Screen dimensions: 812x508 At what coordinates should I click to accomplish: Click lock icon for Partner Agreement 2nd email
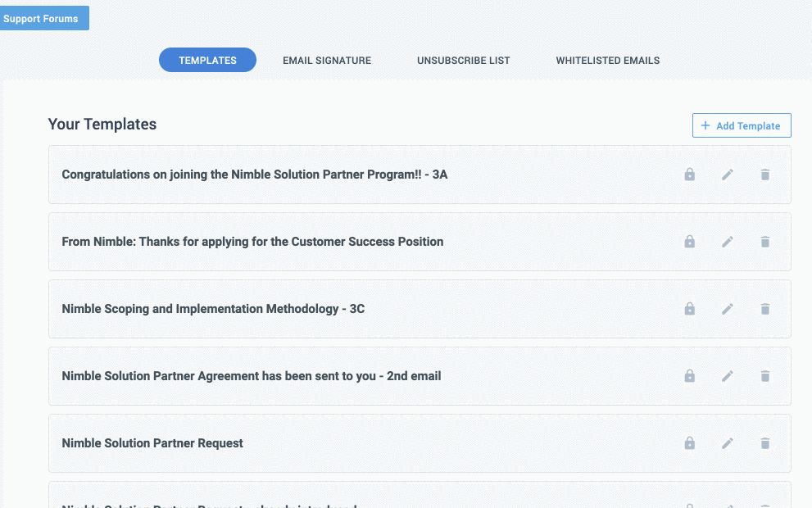click(x=689, y=376)
